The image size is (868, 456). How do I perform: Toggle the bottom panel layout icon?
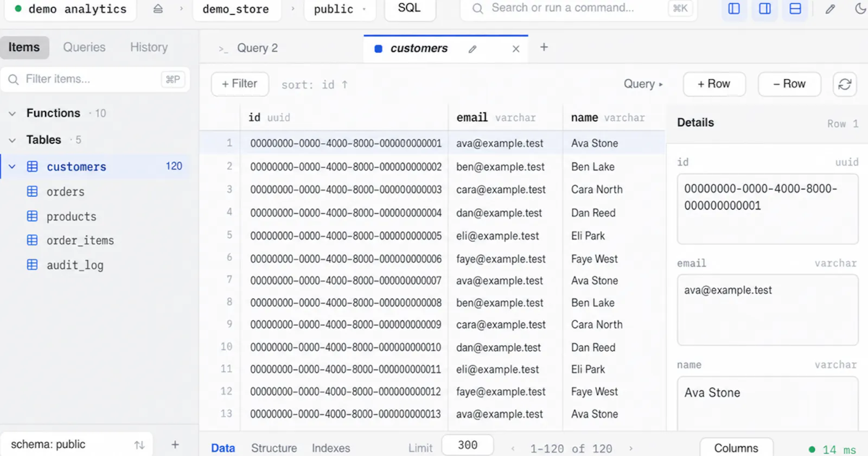(795, 9)
